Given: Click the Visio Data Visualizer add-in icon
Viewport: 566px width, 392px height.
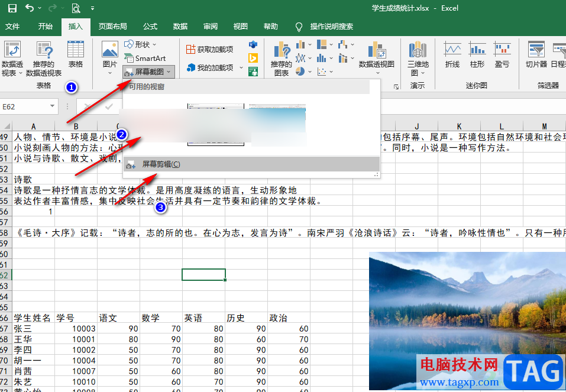Looking at the screenshot, I should point(253,44).
